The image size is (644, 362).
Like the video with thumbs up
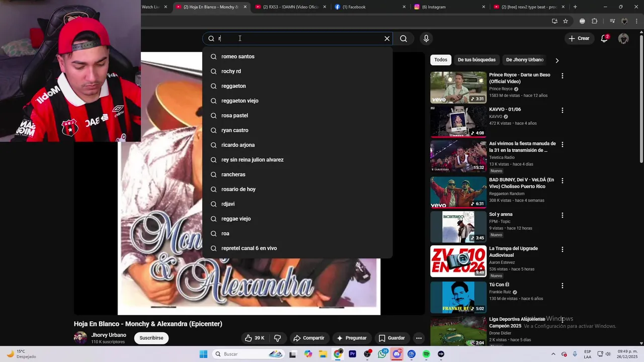pyautogui.click(x=255, y=338)
